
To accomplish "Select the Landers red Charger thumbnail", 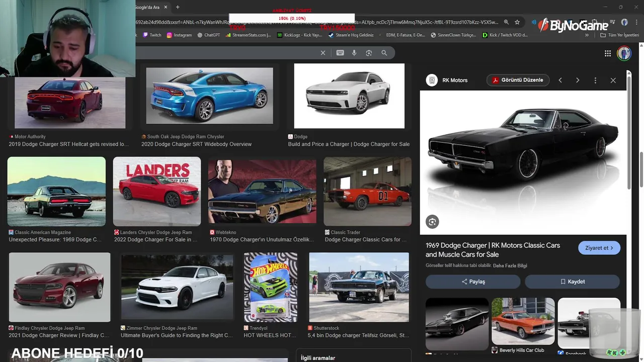I will click(157, 192).
